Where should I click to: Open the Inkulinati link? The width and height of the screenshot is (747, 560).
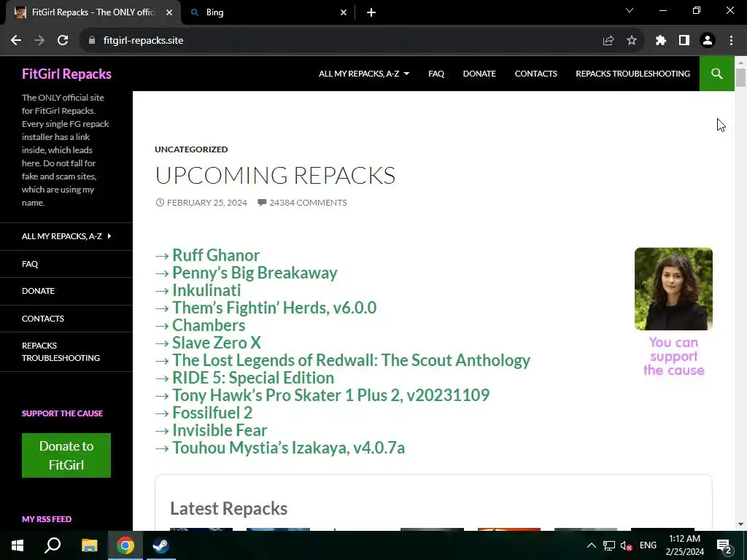click(x=206, y=290)
